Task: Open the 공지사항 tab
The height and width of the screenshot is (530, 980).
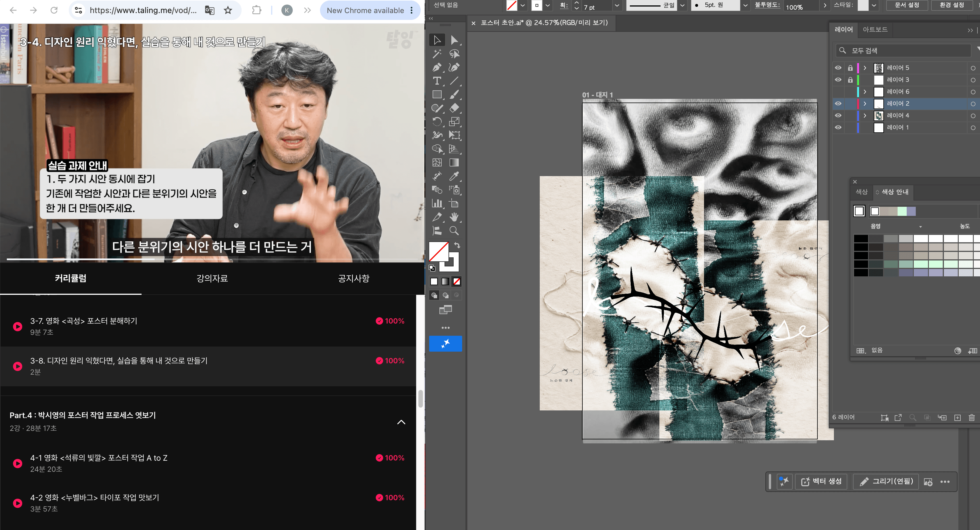Action: click(x=353, y=278)
